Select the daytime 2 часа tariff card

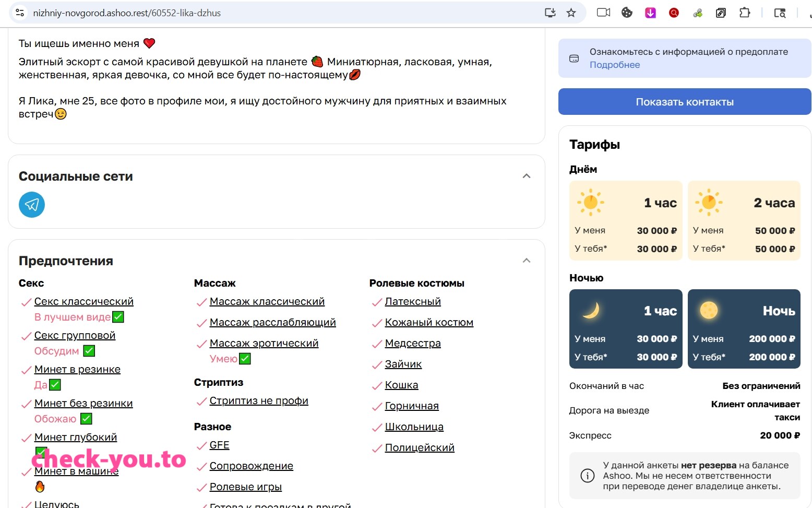(x=744, y=220)
